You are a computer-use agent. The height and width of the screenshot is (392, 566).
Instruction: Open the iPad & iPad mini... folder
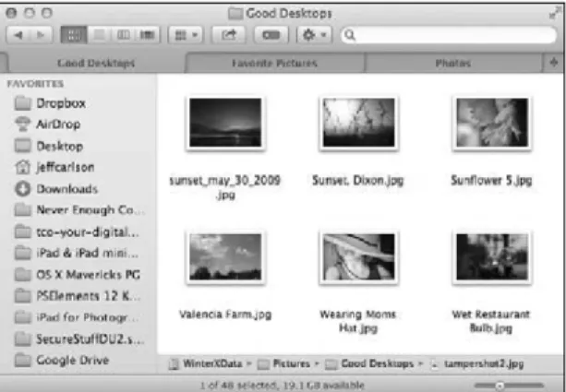pyautogui.click(x=77, y=253)
